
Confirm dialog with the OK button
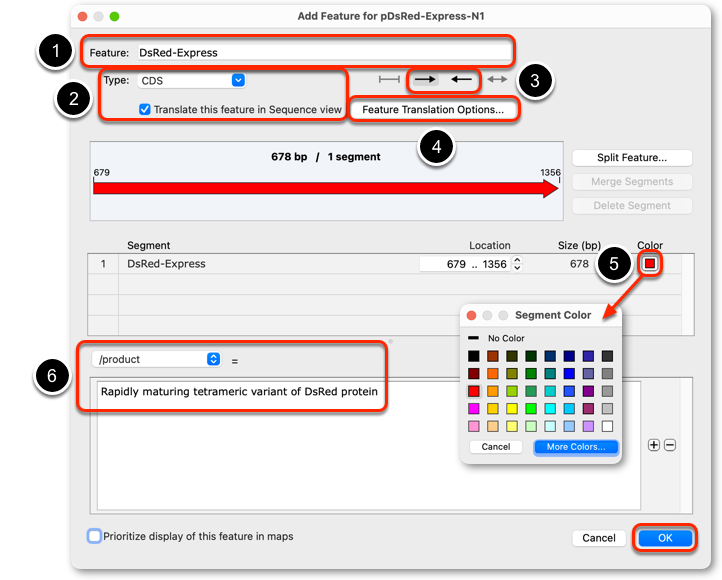click(665, 538)
